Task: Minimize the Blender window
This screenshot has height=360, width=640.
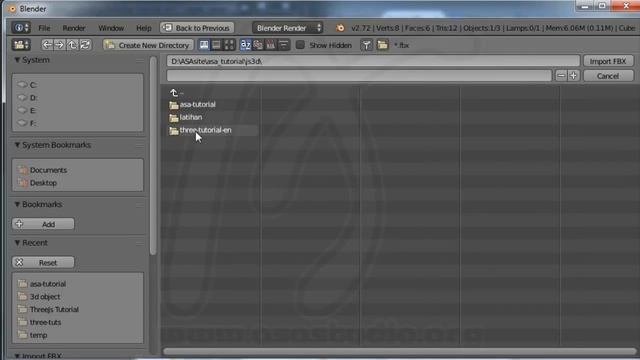Action: (585, 6)
